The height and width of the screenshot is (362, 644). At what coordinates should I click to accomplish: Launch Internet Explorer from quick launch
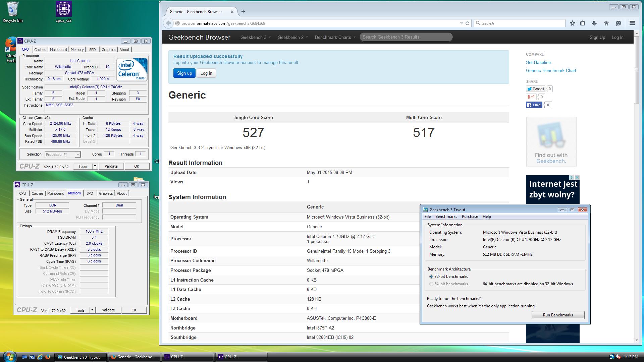40,357
